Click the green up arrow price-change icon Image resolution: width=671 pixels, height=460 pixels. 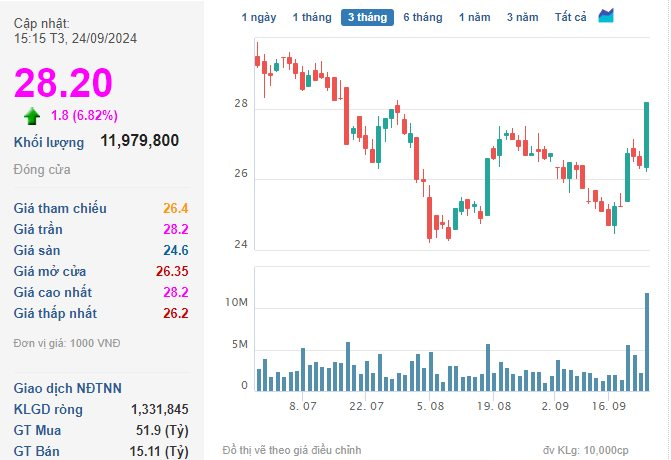(x=32, y=115)
